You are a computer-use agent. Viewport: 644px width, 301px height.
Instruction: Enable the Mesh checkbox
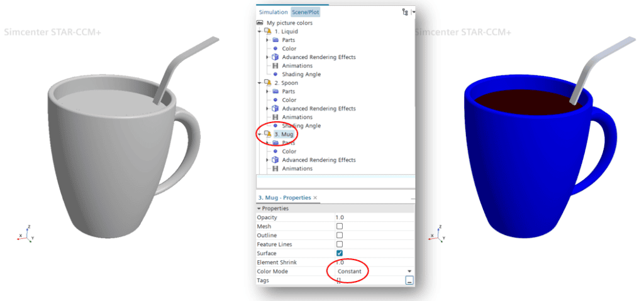[340, 226]
